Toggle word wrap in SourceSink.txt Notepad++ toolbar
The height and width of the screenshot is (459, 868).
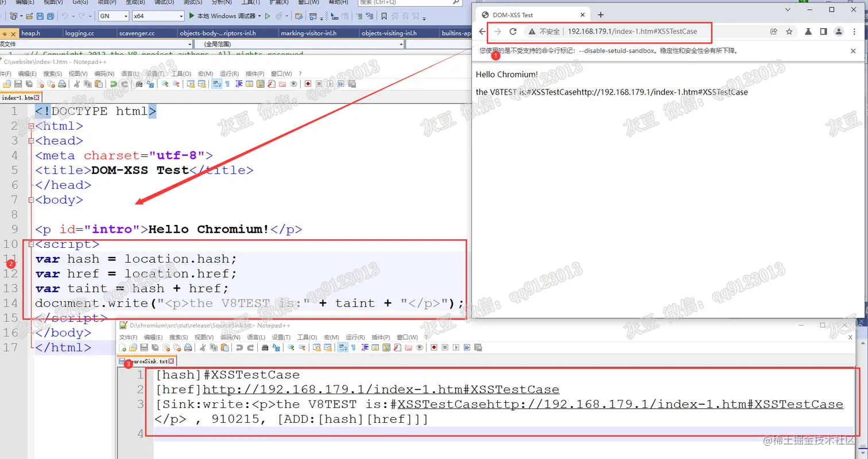pos(343,348)
